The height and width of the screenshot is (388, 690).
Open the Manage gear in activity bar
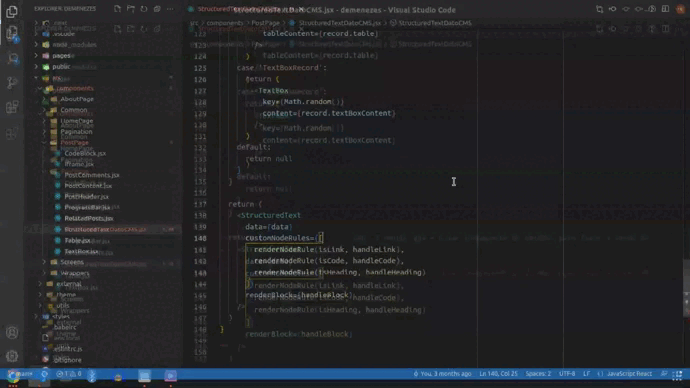[x=12, y=356]
